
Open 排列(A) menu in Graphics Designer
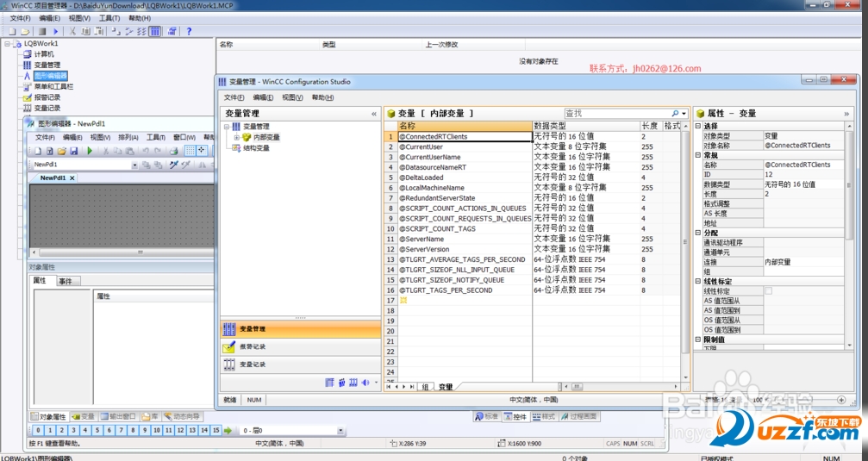[128, 137]
